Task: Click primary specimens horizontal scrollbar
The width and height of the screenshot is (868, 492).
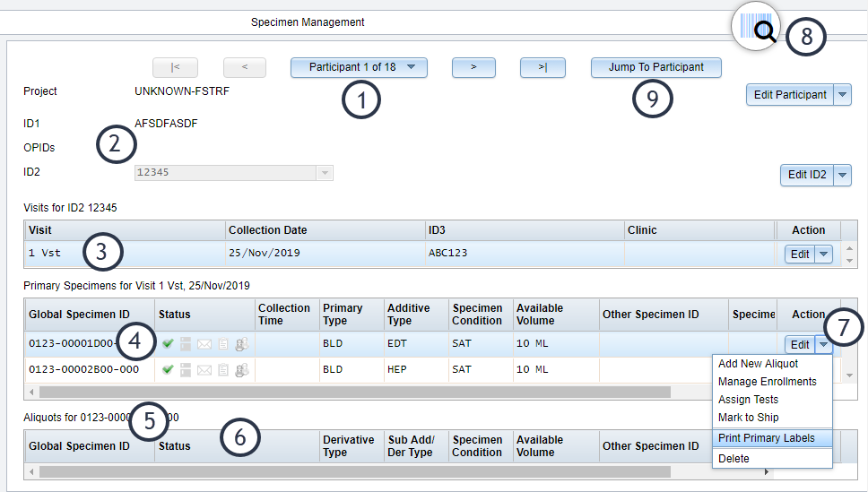Action: pyautogui.click(x=355, y=393)
